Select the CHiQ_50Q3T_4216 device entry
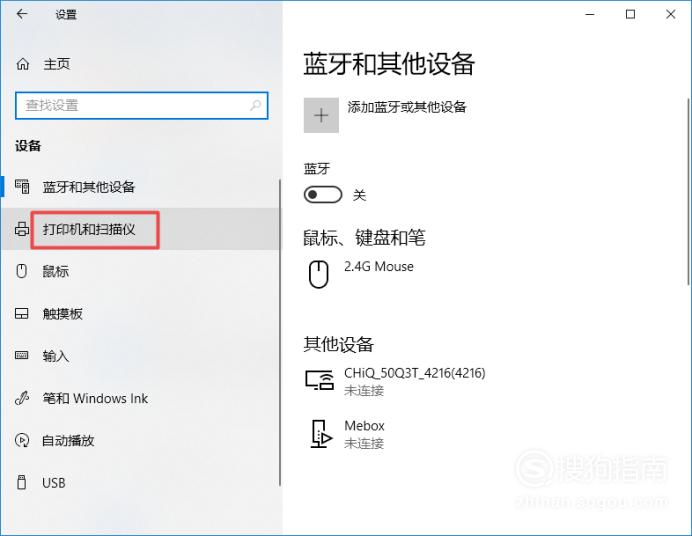692x536 pixels. click(396, 381)
